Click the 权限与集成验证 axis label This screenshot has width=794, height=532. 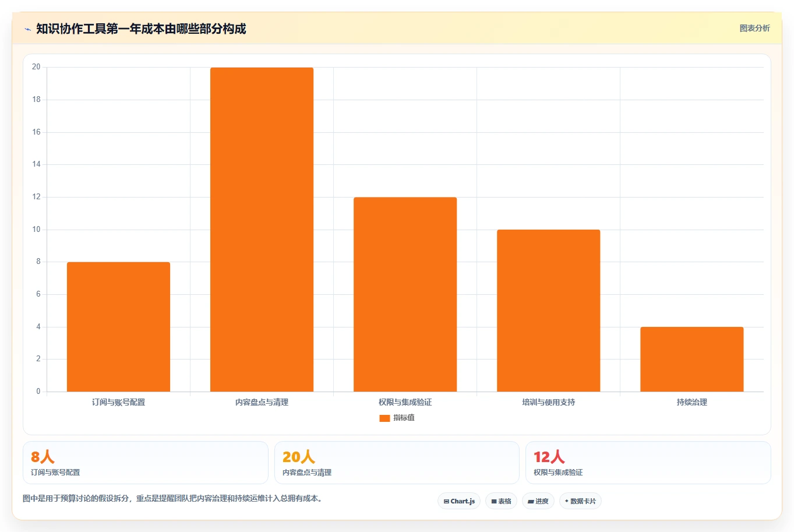tap(405, 402)
